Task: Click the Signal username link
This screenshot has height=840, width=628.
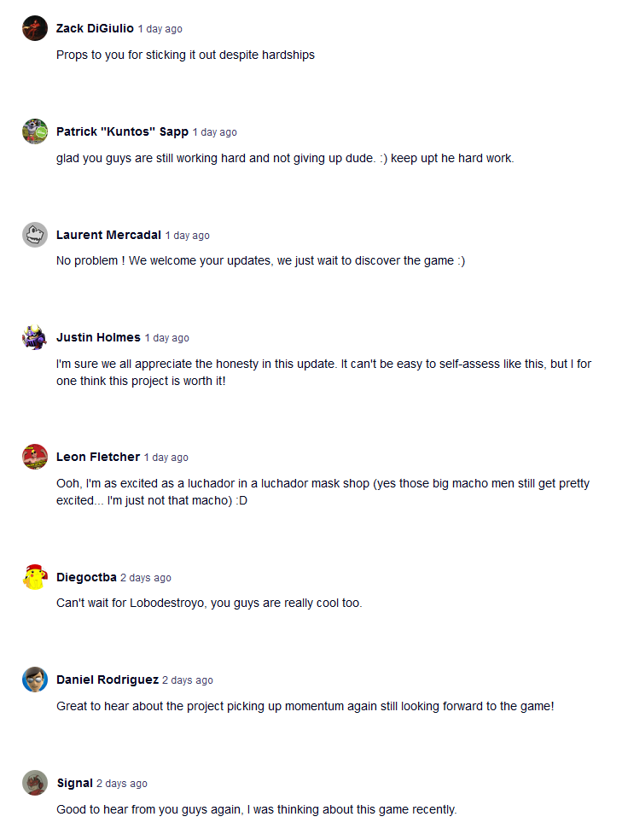Action: pos(74,784)
